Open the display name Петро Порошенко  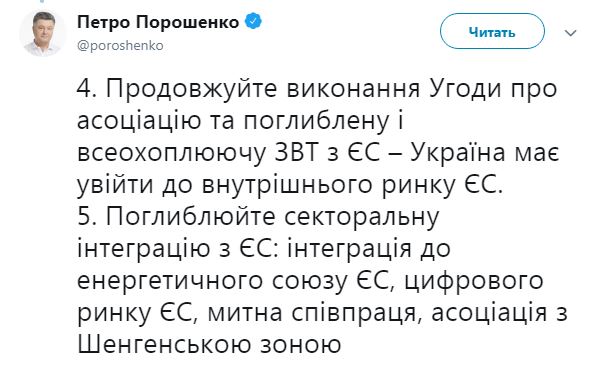pyautogui.click(x=158, y=22)
